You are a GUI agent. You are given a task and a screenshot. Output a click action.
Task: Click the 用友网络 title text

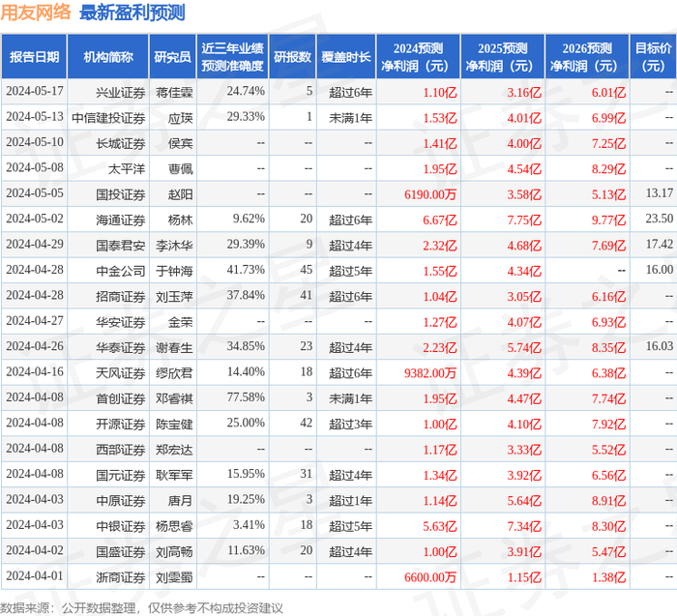(36, 12)
